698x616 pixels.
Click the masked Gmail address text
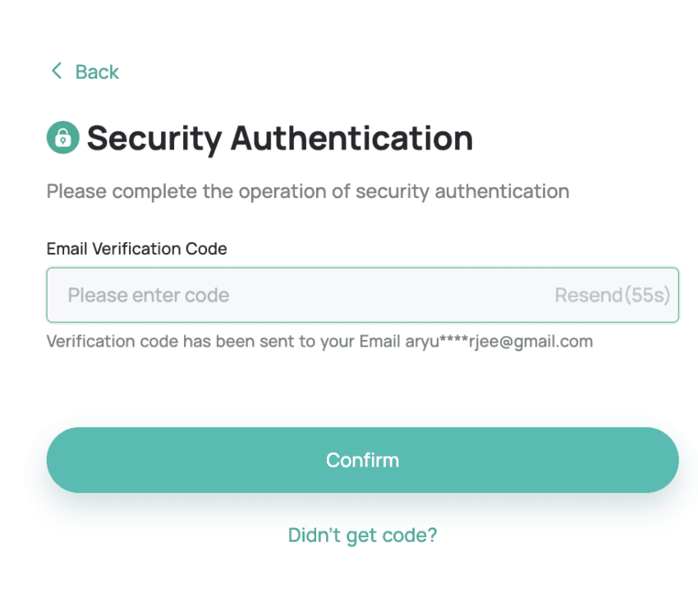(498, 341)
